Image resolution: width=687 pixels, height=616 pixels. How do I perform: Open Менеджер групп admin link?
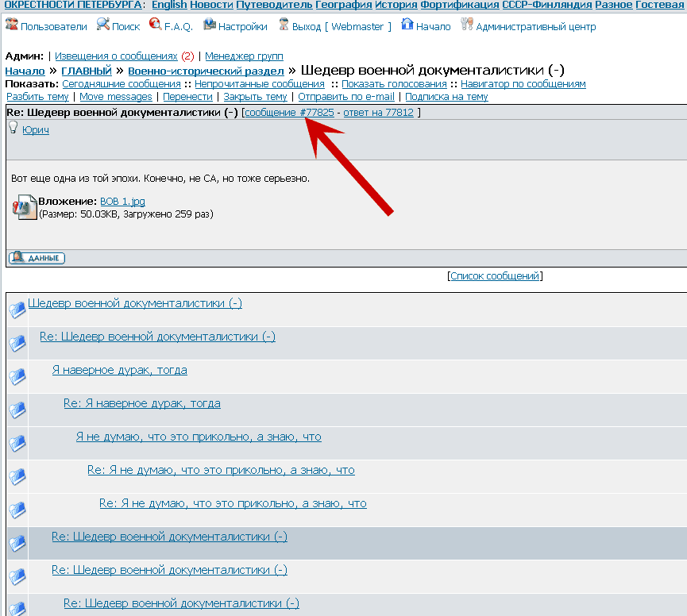pos(242,56)
